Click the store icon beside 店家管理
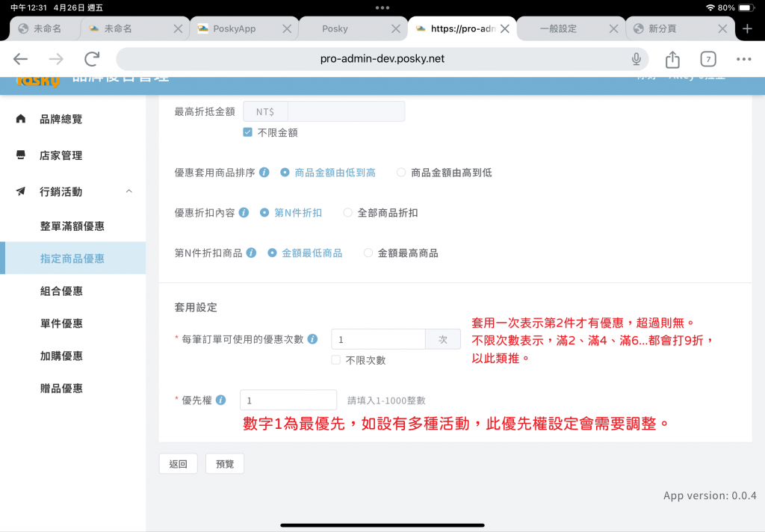 [x=20, y=155]
